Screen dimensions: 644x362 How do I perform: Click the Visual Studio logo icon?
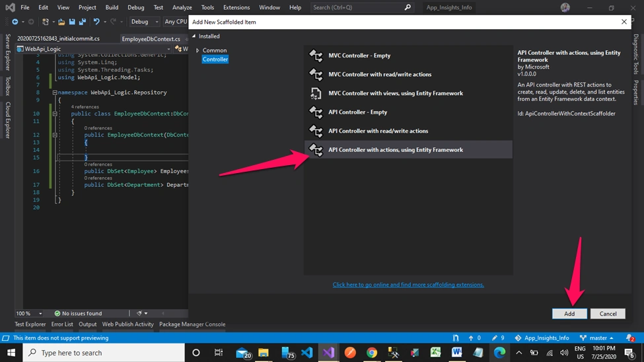tap(11, 7)
